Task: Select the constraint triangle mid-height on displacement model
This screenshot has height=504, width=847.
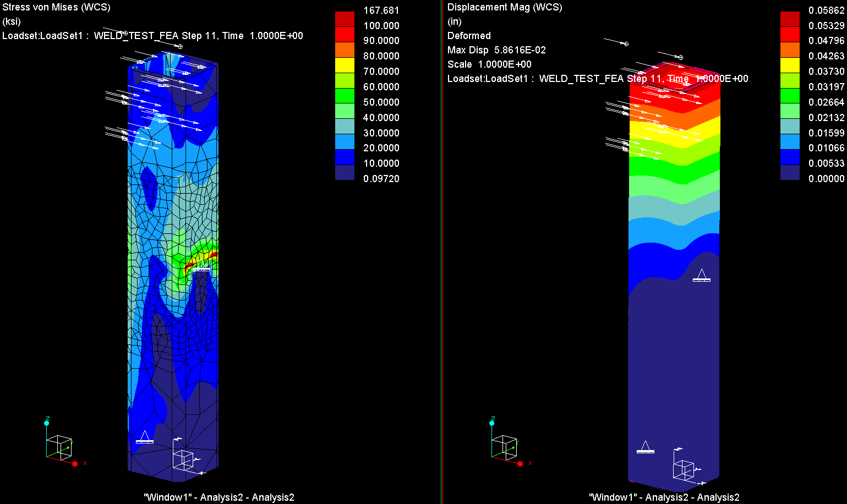Action: [x=701, y=276]
